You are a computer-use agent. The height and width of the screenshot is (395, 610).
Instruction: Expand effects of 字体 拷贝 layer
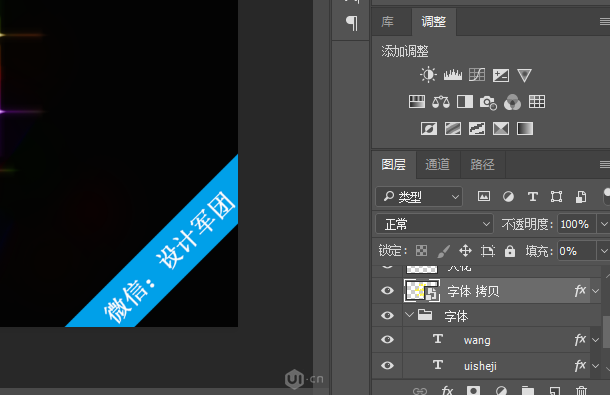(x=596, y=291)
